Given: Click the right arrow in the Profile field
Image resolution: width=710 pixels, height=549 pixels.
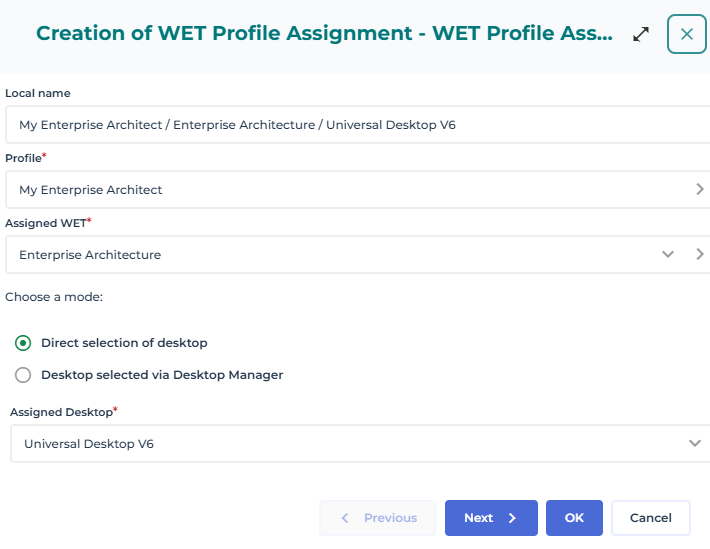Looking at the screenshot, I should tap(699, 189).
